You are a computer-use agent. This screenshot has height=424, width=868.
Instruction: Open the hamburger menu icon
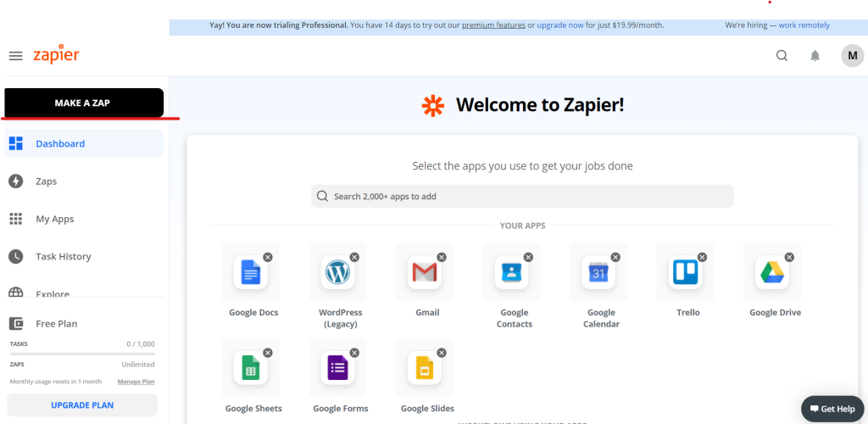pyautogui.click(x=15, y=56)
